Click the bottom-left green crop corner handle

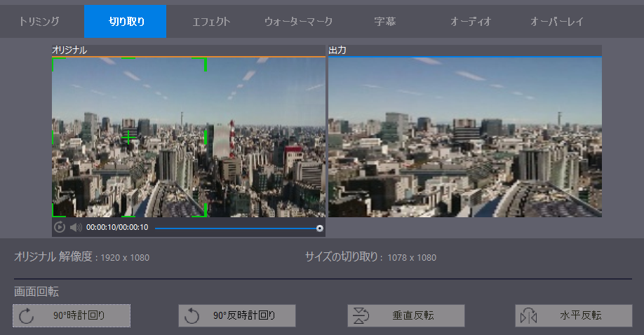pos(53,214)
